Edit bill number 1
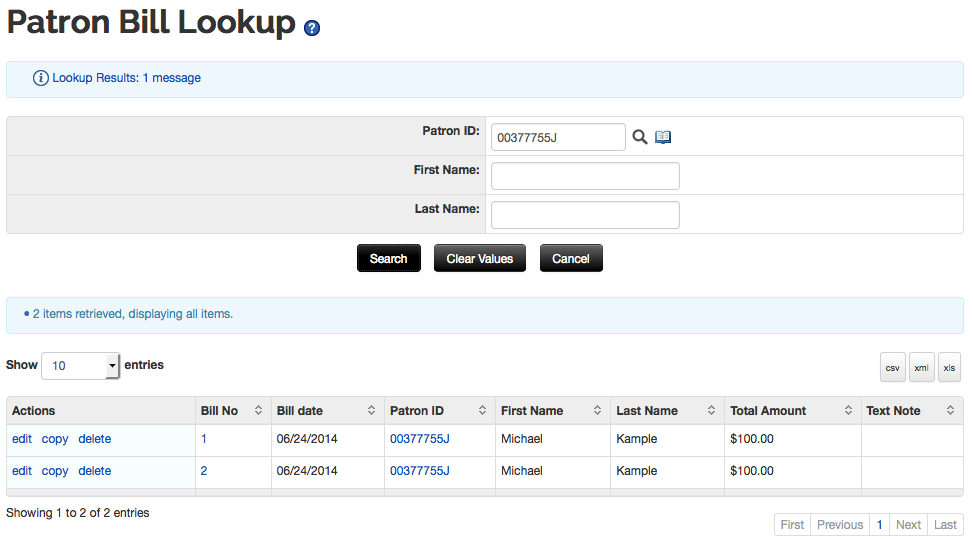 pos(22,439)
